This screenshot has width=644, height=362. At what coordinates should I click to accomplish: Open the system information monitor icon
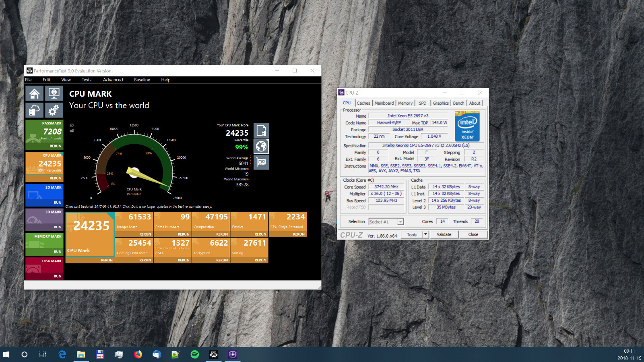click(x=54, y=93)
